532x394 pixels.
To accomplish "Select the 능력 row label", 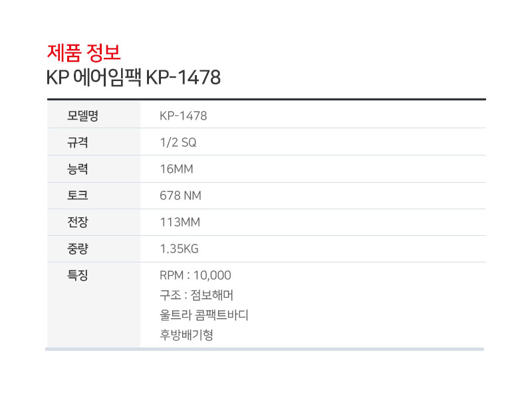I will [x=78, y=169].
